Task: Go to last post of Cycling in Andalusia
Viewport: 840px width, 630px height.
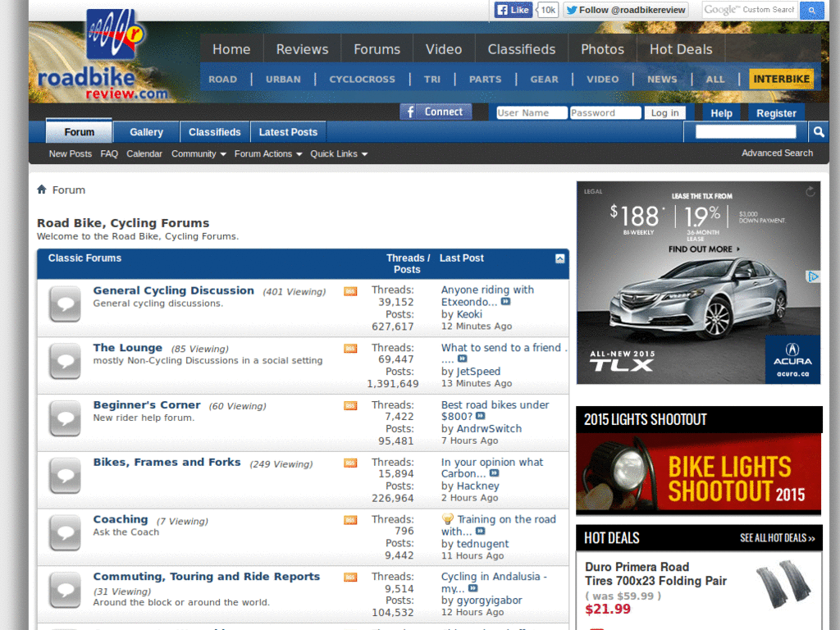Action: (x=473, y=588)
